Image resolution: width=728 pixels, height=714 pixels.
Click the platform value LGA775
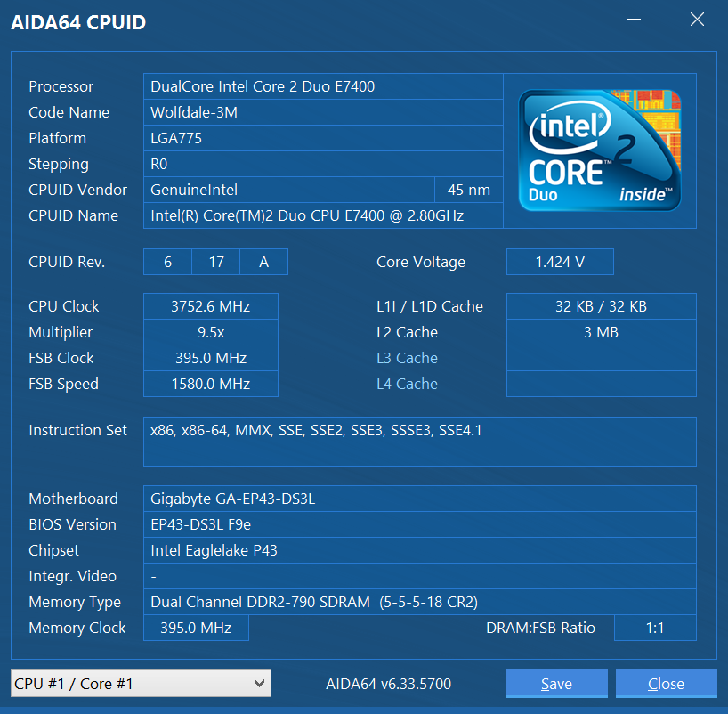(323, 138)
